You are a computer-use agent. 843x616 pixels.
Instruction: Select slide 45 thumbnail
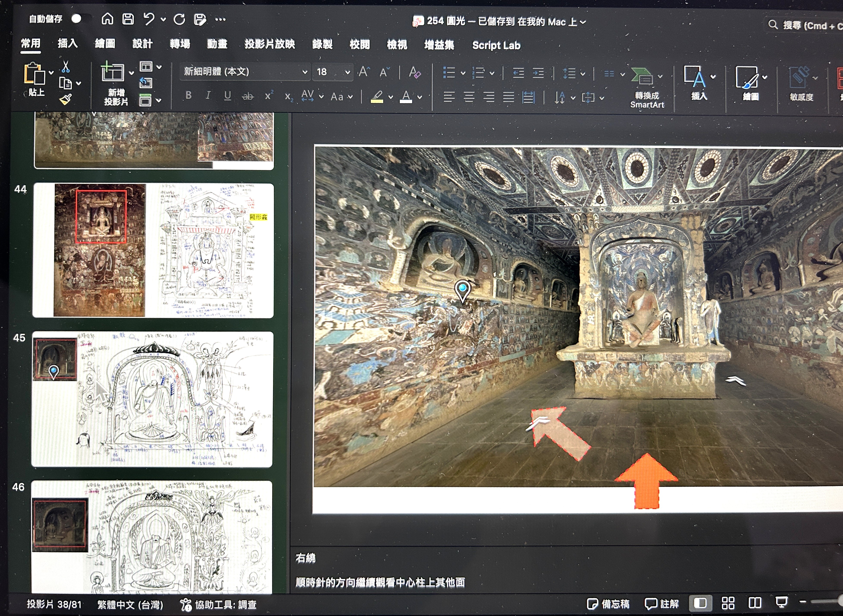click(152, 399)
